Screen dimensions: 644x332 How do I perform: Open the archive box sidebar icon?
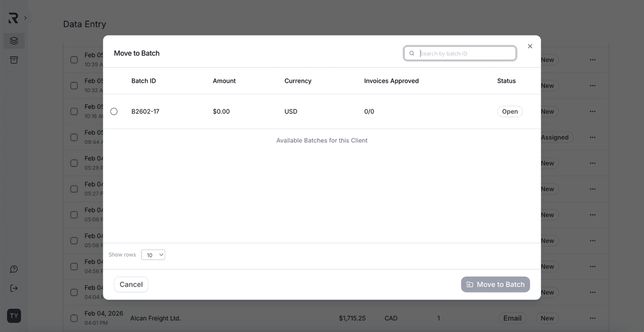coord(14,60)
